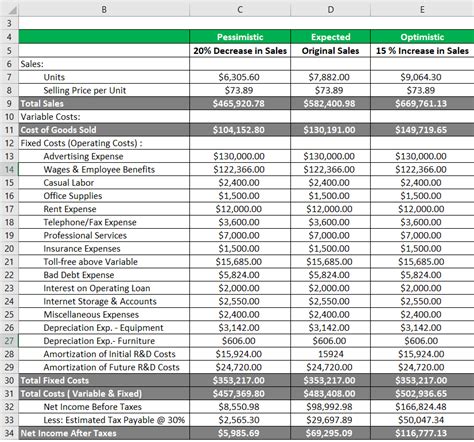Screen dimensions: 474x442
Task: Click the 'Office Supplies' label
Action: [73, 196]
